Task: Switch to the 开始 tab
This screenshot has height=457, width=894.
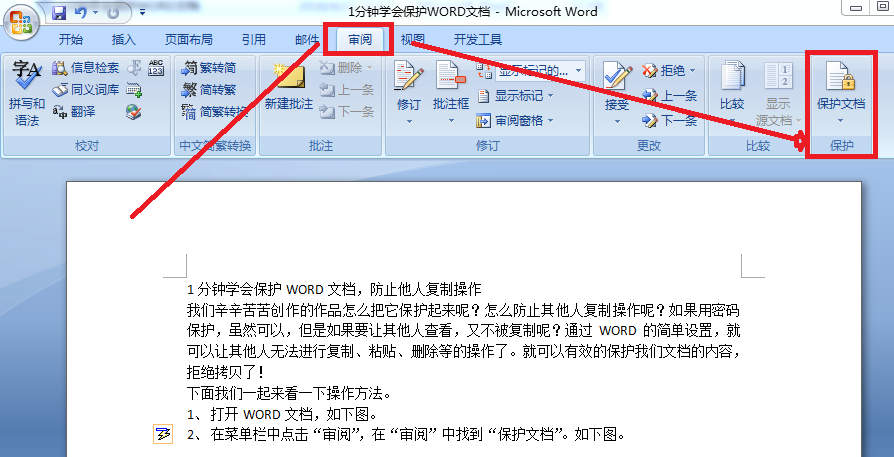Action: [x=71, y=39]
